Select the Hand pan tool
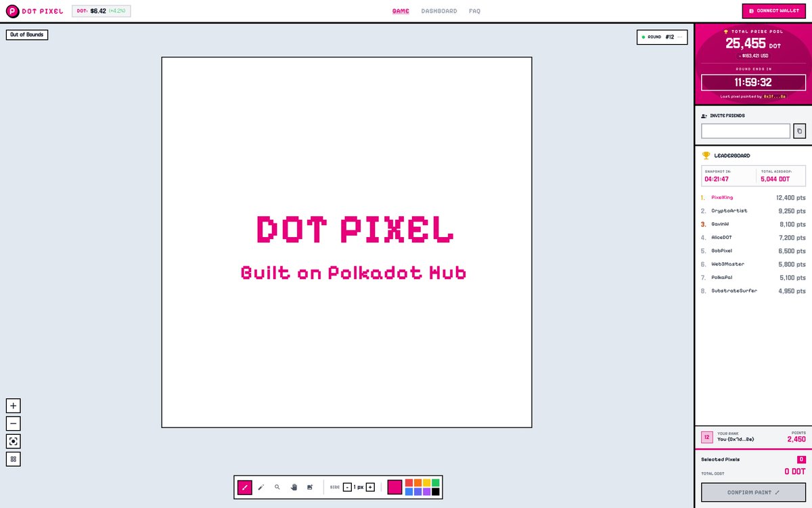 click(292, 486)
